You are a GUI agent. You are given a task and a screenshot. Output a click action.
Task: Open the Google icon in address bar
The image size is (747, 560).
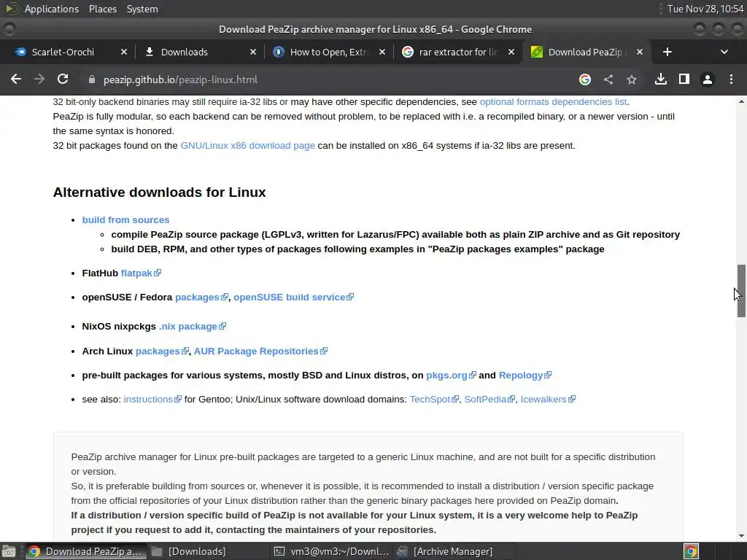click(x=585, y=79)
